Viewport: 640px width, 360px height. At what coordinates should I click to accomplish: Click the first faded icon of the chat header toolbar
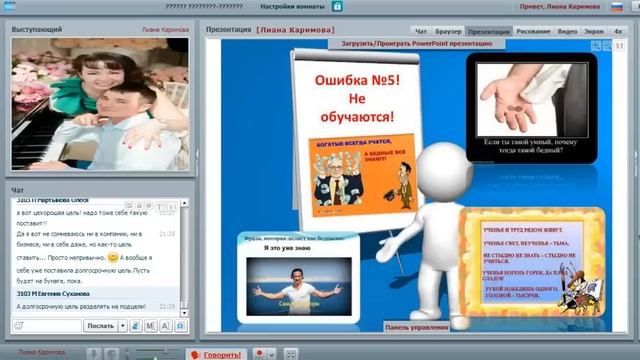(129, 205)
